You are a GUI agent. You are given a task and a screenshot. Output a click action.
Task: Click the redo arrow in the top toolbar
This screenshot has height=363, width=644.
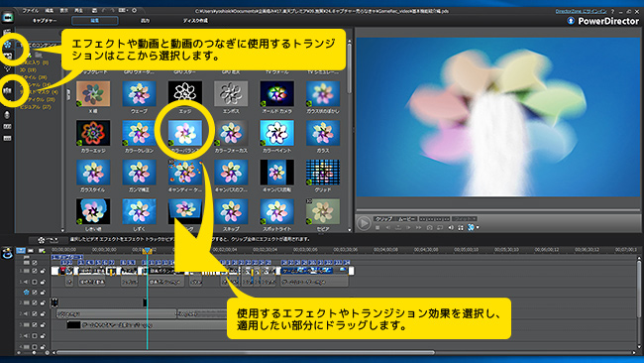pyautogui.click(x=113, y=11)
